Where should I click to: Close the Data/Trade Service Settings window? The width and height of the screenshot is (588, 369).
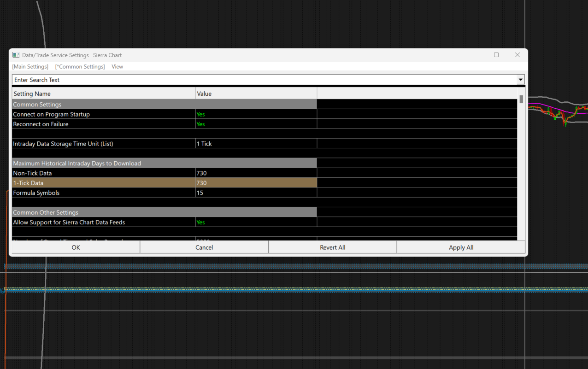pyautogui.click(x=517, y=55)
